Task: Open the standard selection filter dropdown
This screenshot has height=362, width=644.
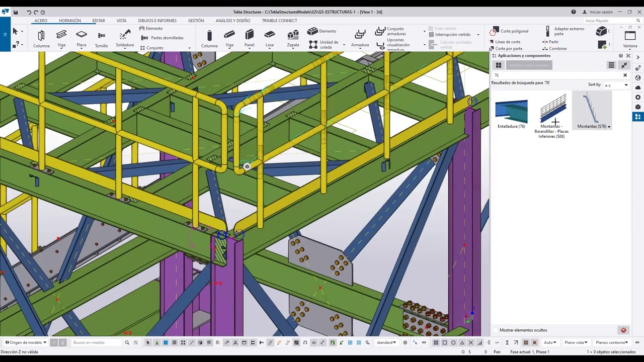Action: pyautogui.click(x=386, y=342)
